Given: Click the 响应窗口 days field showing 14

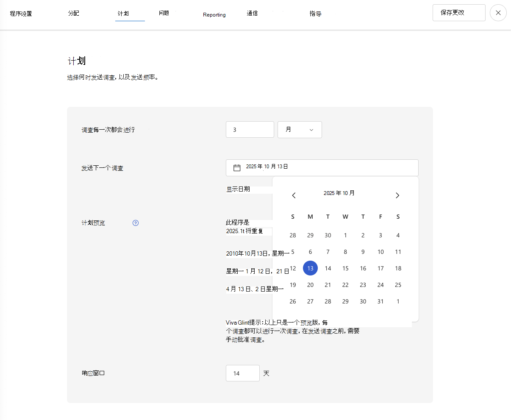Looking at the screenshot, I should (242, 373).
